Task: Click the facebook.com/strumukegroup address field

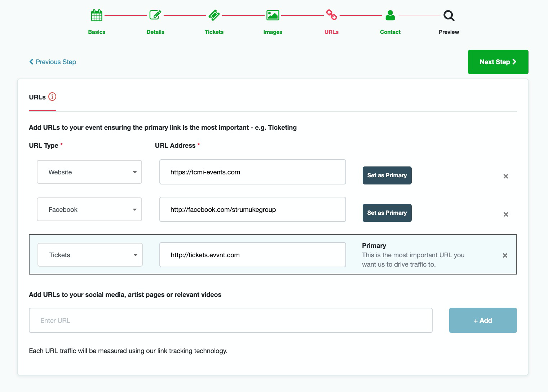Action: pyautogui.click(x=253, y=209)
